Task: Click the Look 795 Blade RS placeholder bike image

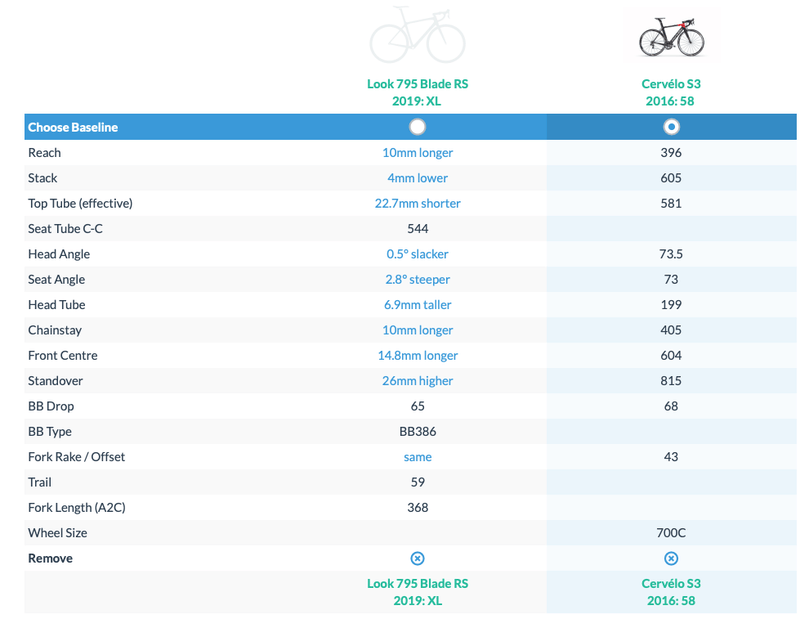Action: click(417, 34)
